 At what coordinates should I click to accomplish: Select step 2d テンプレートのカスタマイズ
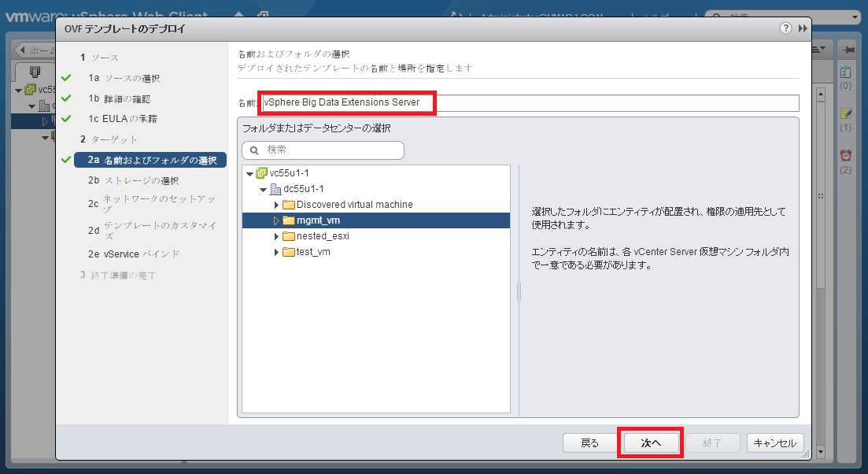(152, 231)
